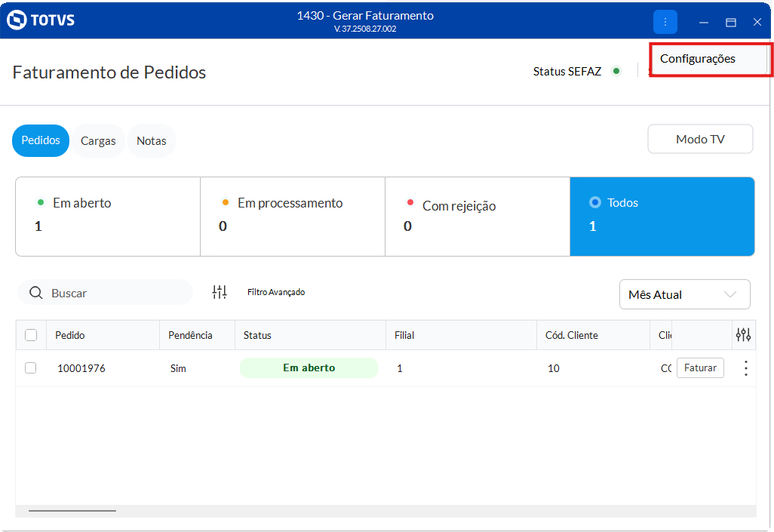Toggle the select-all orders checkbox
This screenshot has width=774, height=532.
point(31,335)
